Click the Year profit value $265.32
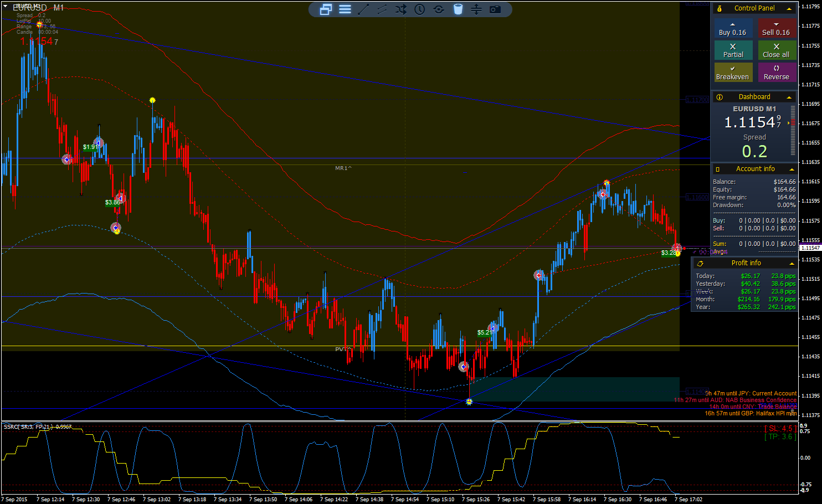Viewport: 822px width, 504px height. pos(749,307)
